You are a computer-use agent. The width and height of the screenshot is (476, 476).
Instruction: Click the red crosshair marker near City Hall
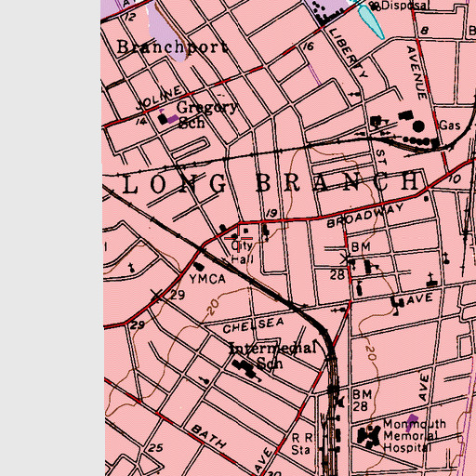tap(238, 238)
